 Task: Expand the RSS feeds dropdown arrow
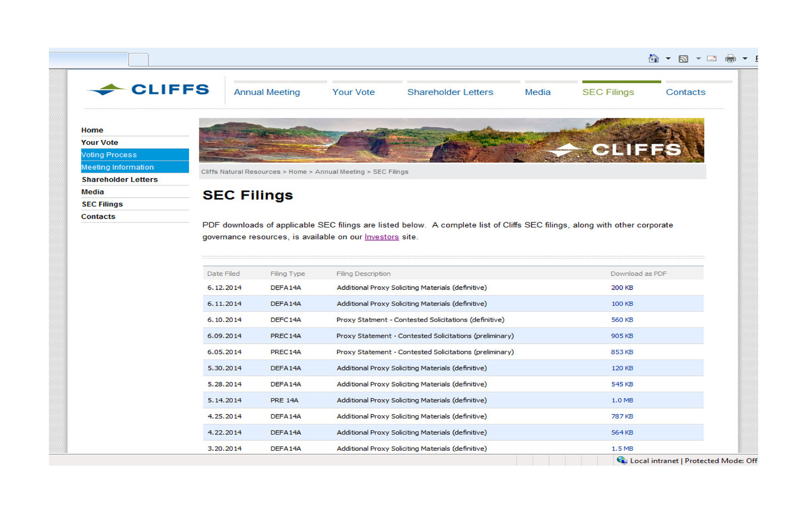698,59
